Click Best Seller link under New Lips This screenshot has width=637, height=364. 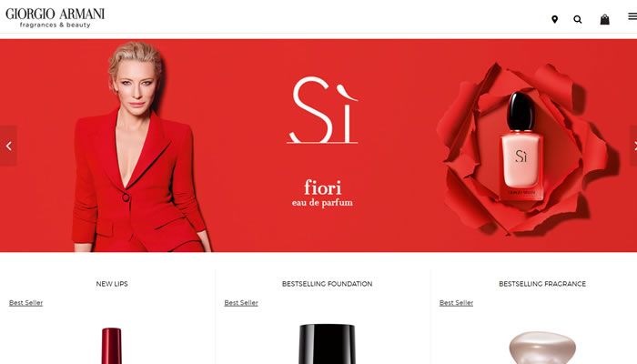(26, 303)
